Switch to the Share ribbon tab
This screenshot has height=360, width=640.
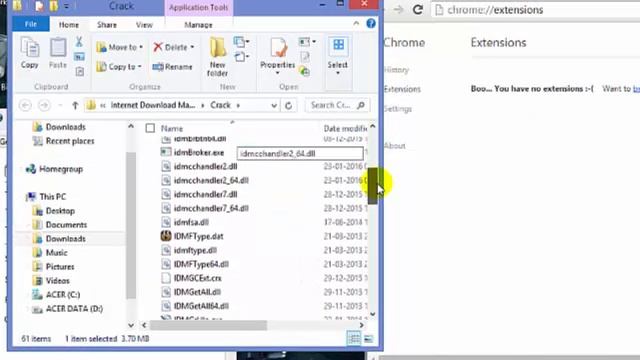pyautogui.click(x=107, y=25)
